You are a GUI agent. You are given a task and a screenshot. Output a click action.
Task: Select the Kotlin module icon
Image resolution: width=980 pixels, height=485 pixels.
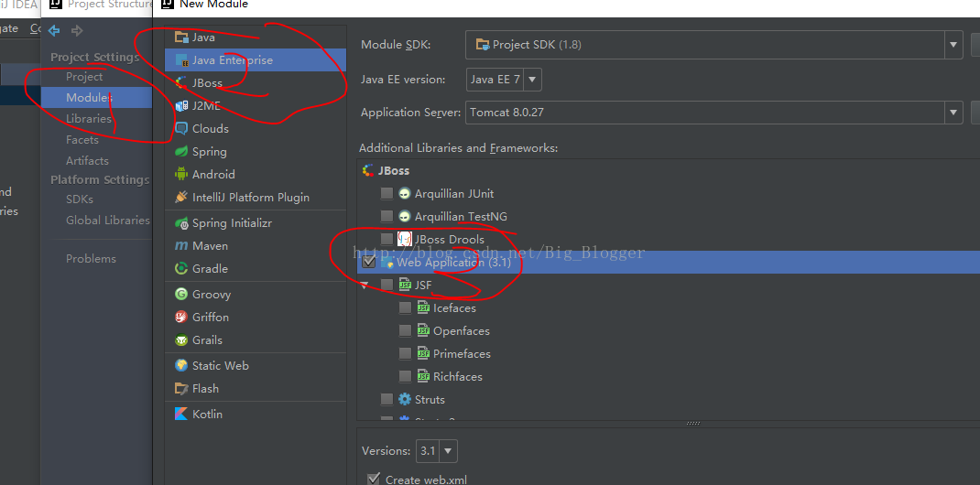click(181, 414)
